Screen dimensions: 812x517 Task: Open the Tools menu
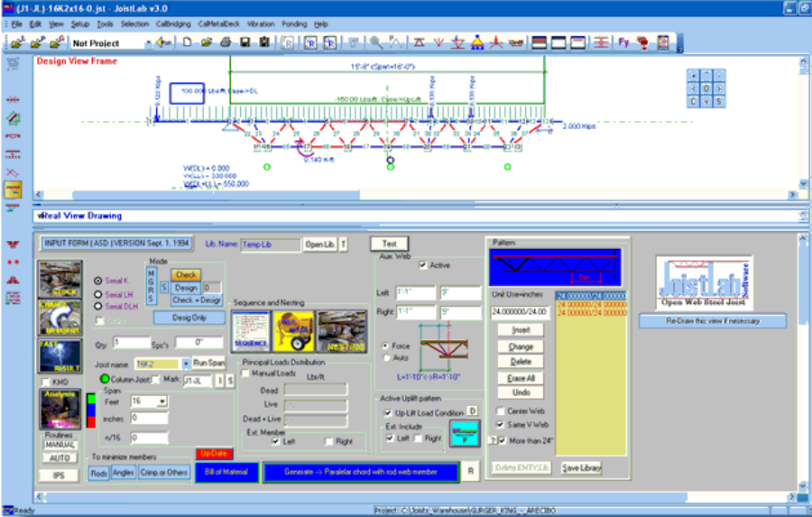(x=105, y=23)
